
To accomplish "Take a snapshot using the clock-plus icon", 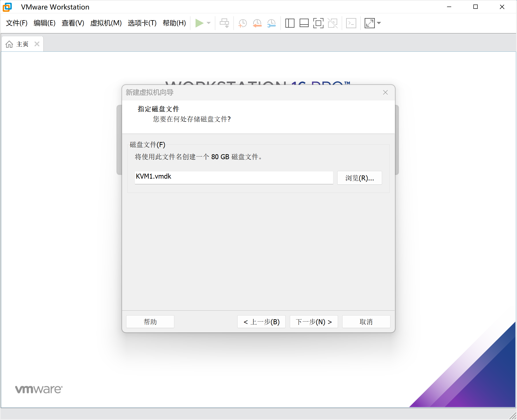I will pos(242,23).
